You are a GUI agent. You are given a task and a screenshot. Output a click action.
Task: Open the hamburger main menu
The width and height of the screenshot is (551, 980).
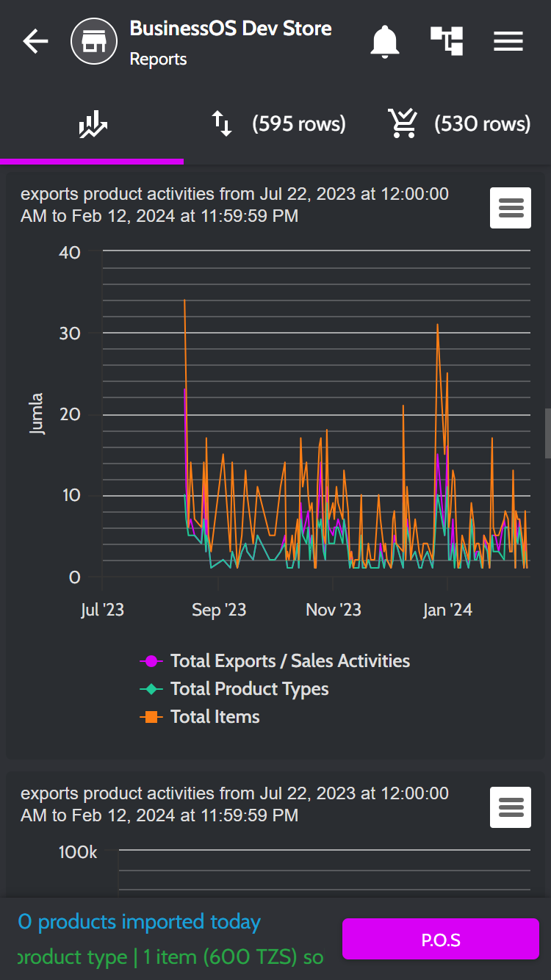[508, 42]
